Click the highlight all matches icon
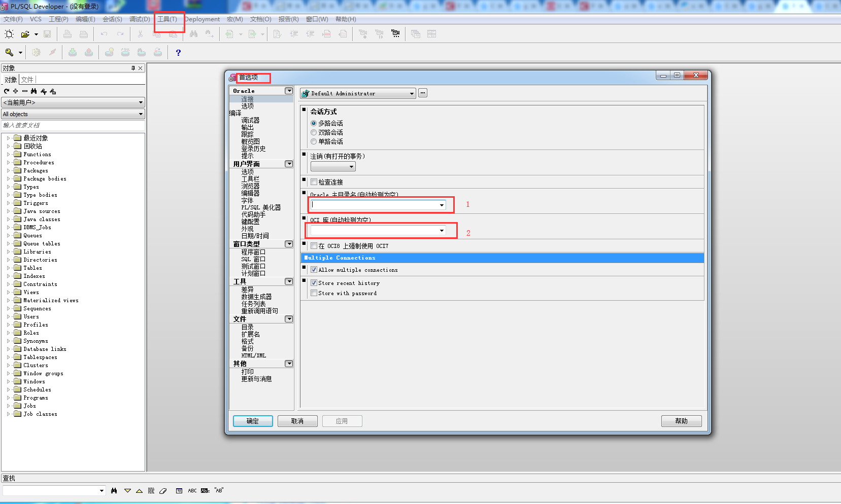 151,490
